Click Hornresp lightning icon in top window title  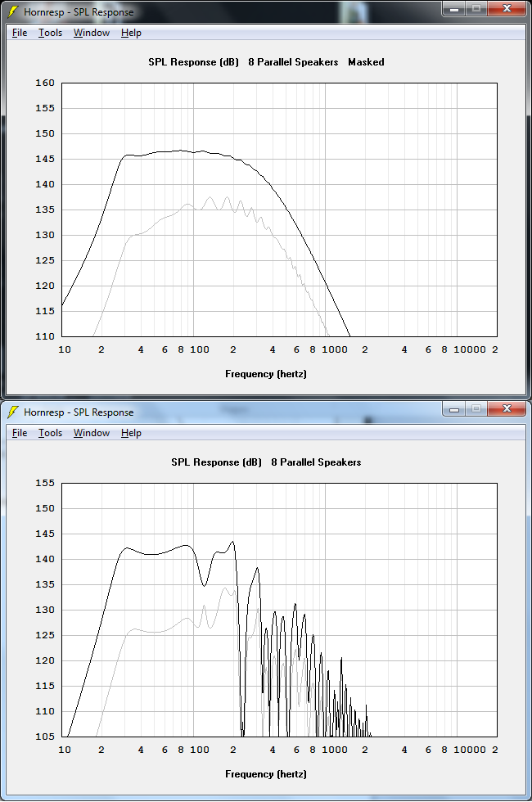[x=13, y=11]
